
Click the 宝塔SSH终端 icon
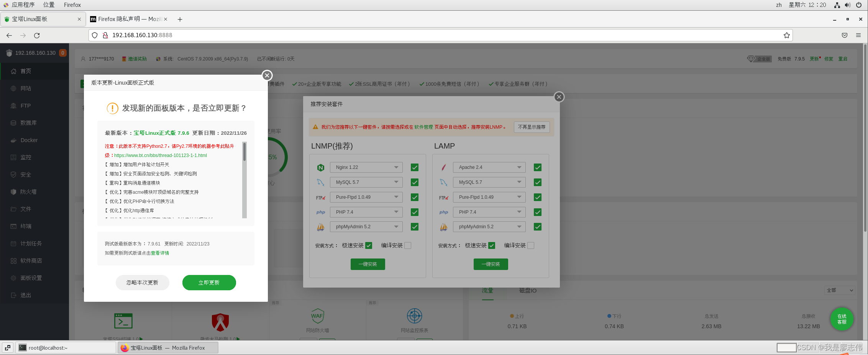click(x=123, y=321)
